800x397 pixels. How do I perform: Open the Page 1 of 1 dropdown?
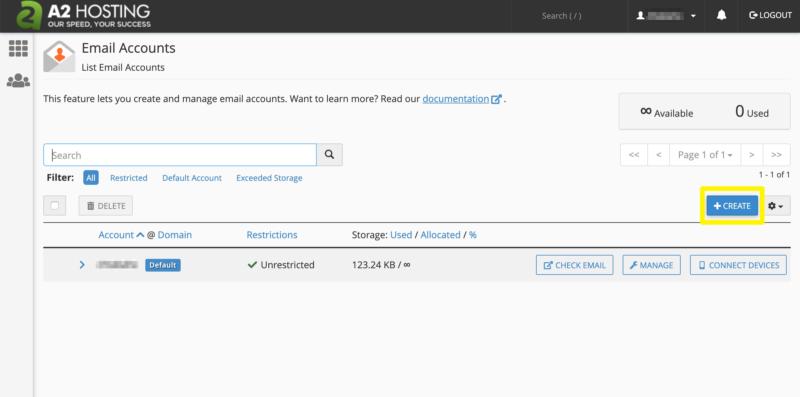point(705,155)
